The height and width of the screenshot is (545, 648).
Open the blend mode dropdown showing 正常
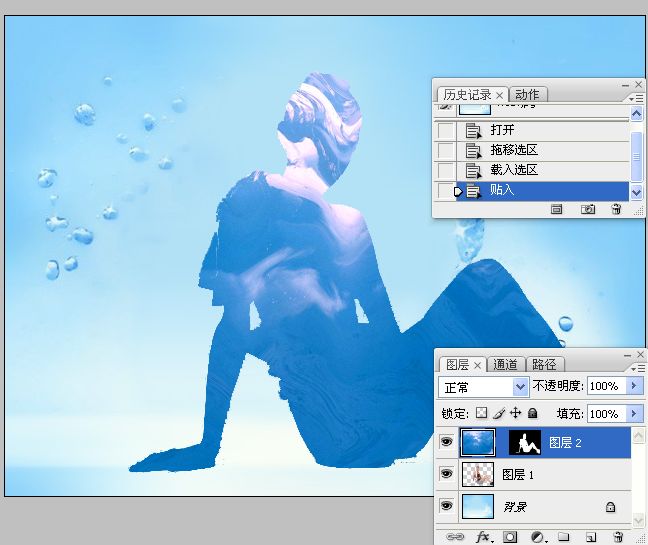[x=485, y=386]
